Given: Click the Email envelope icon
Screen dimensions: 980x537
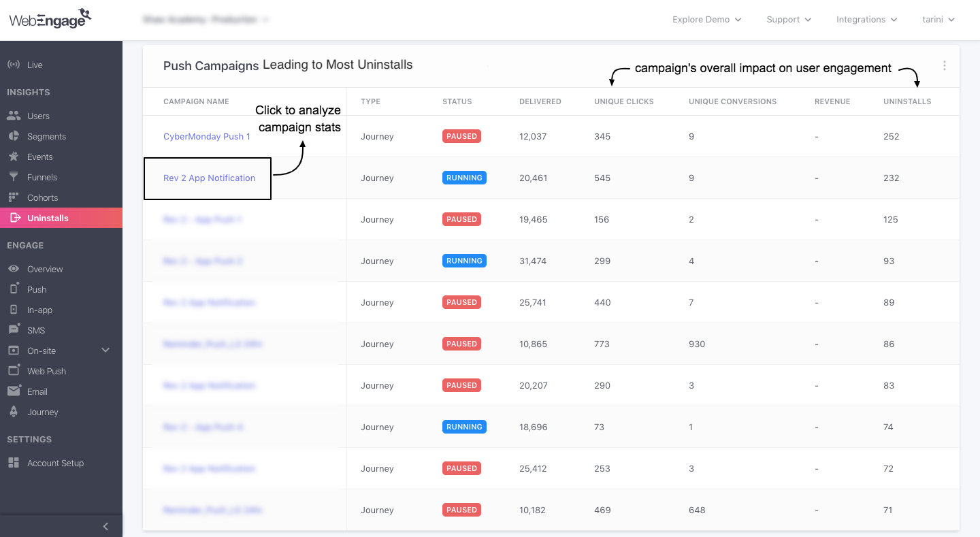Looking at the screenshot, I should point(14,391).
